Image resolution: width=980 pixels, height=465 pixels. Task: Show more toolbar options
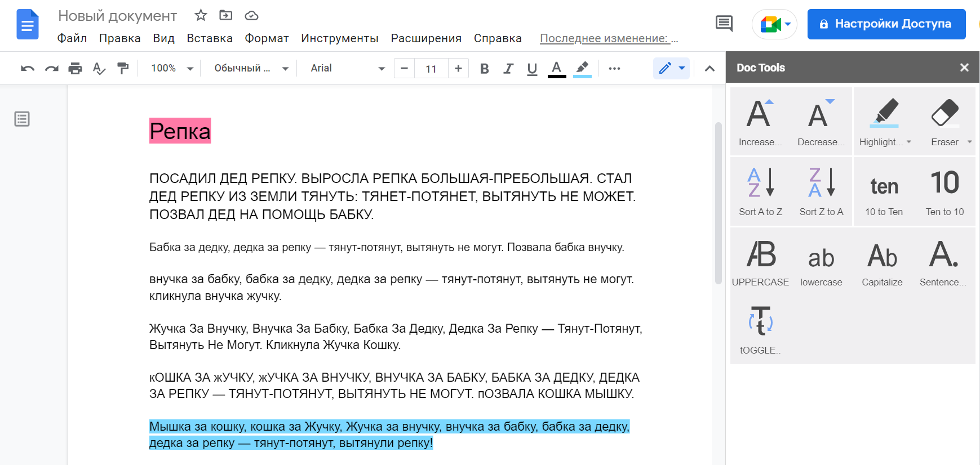click(x=614, y=69)
